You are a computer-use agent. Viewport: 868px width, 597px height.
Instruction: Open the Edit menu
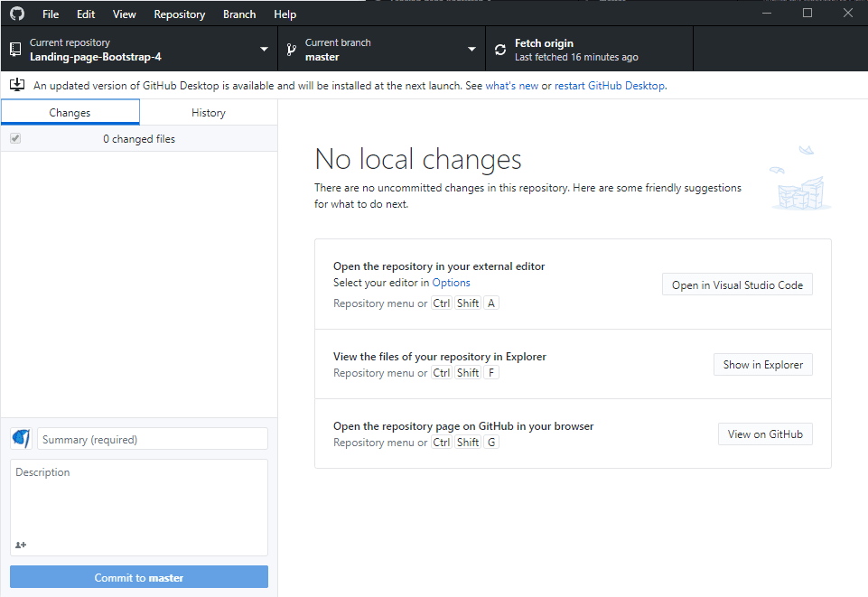[x=86, y=14]
